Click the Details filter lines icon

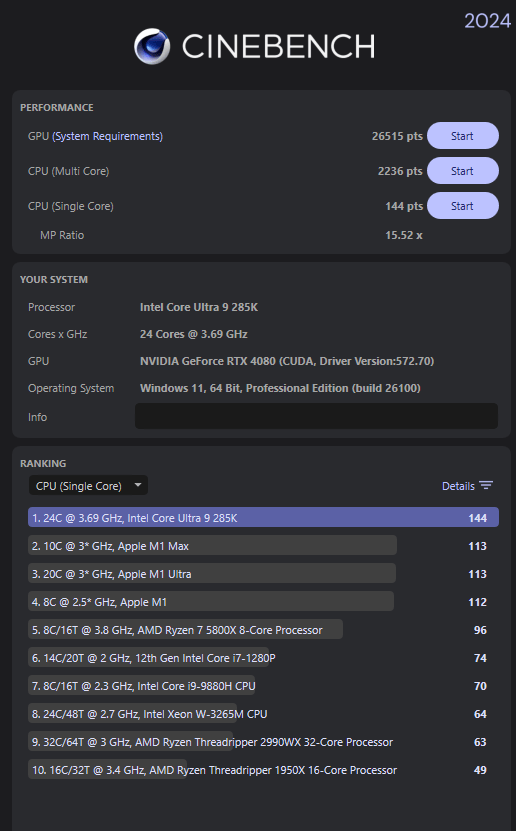(x=486, y=485)
